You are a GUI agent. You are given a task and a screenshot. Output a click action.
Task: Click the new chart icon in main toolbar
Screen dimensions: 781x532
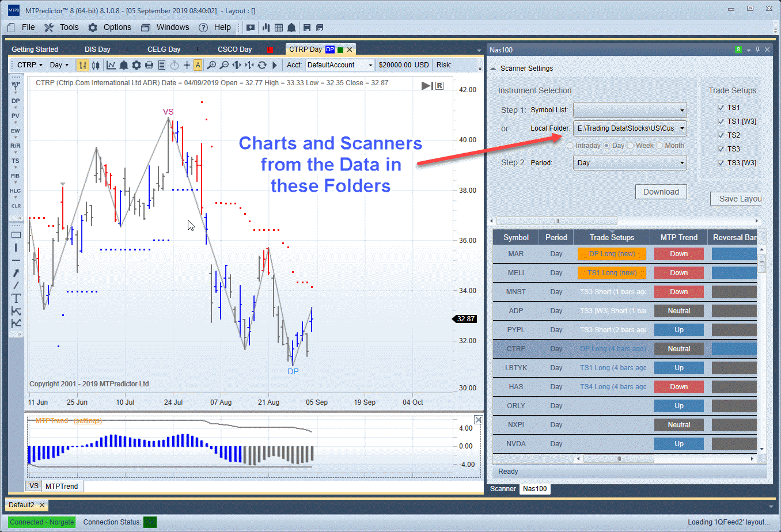[251, 27]
